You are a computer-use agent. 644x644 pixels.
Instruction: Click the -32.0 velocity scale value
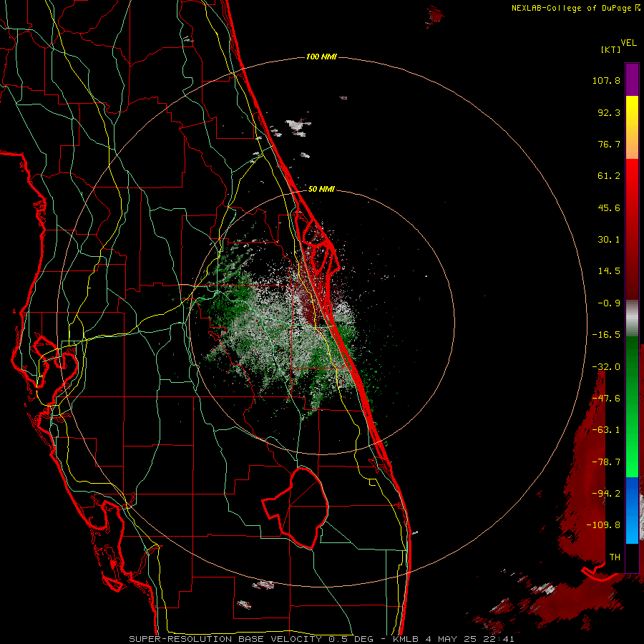coord(606,367)
